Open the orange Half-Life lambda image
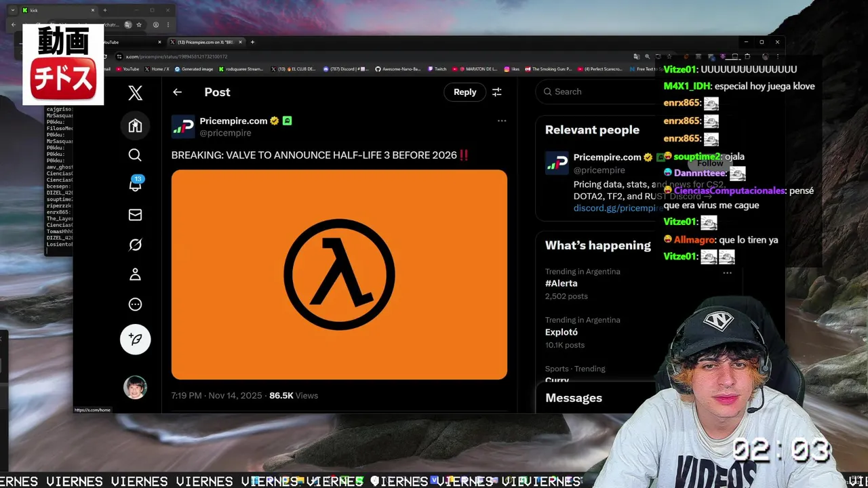The image size is (868, 488). click(339, 274)
